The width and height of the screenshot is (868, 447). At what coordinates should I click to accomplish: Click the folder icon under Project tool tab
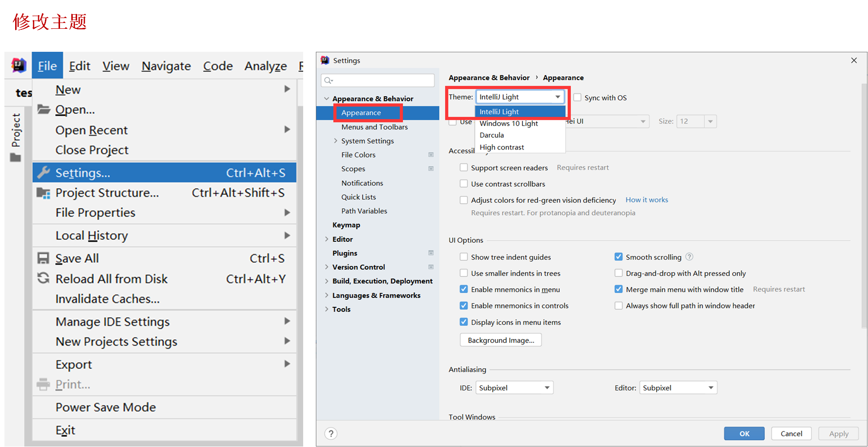point(16,157)
